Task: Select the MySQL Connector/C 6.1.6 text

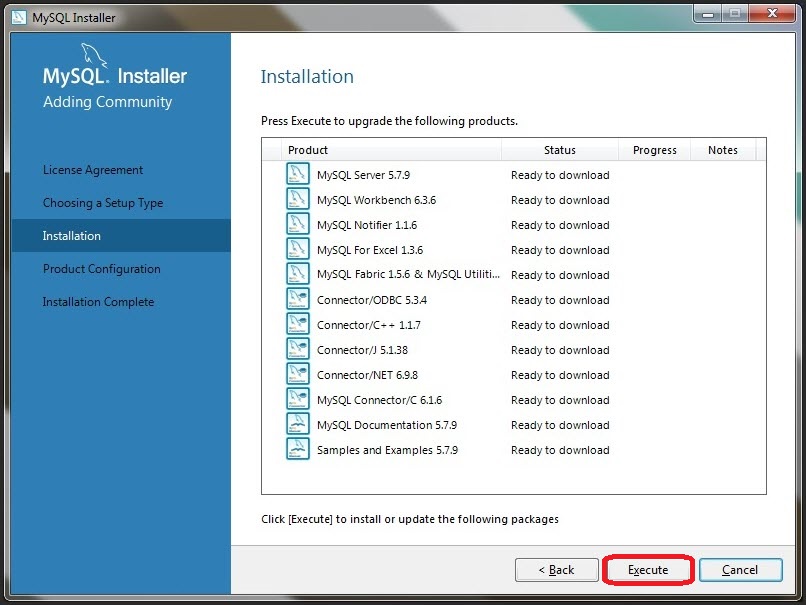Action: click(379, 400)
